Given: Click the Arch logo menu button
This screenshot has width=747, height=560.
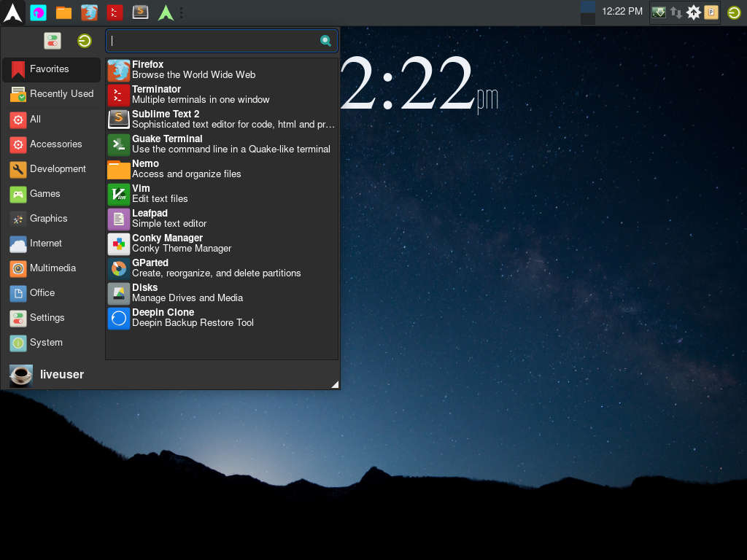Looking at the screenshot, I should (x=12, y=12).
